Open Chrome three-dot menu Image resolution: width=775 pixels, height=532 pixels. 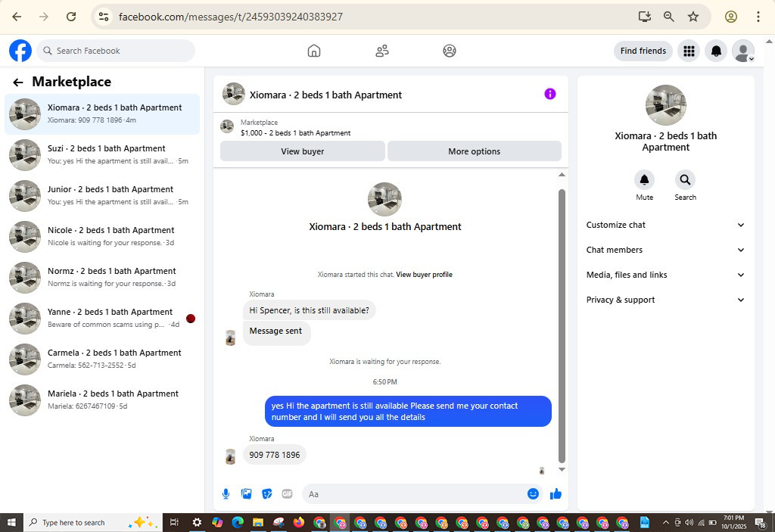pos(758,17)
